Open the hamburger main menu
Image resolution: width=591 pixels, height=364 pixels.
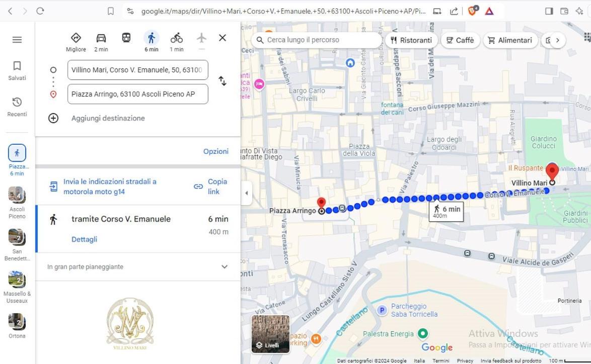[x=17, y=40]
